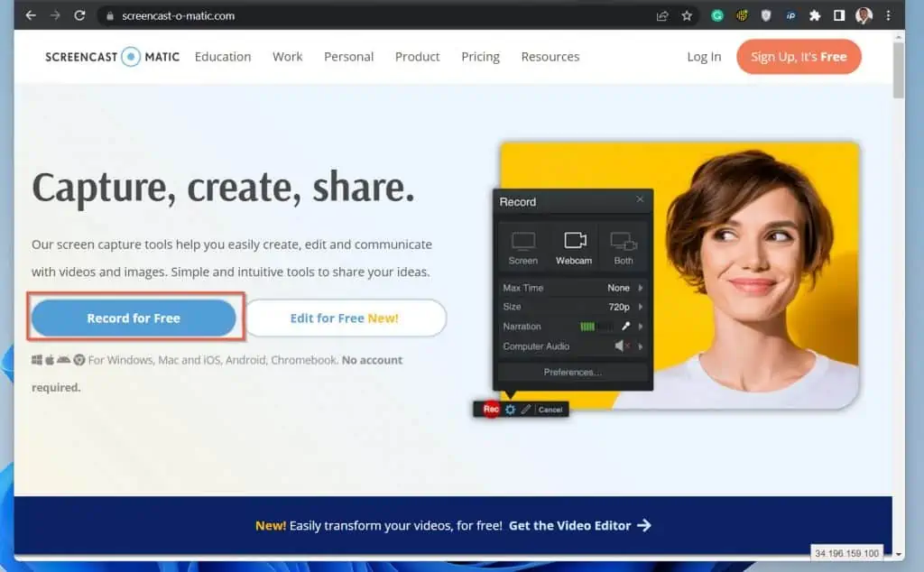Unmute Computer Audio speaker toggle
This screenshot has height=572, width=924.
619,346
